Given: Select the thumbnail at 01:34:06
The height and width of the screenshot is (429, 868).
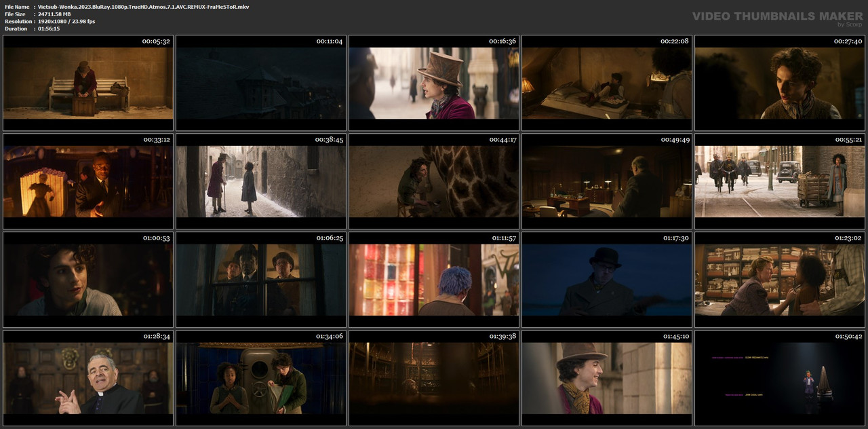Looking at the screenshot, I should tap(261, 378).
